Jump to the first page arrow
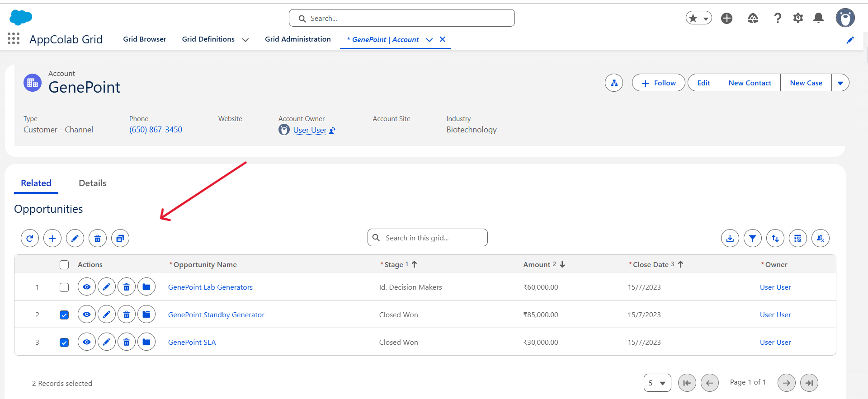 pos(687,383)
